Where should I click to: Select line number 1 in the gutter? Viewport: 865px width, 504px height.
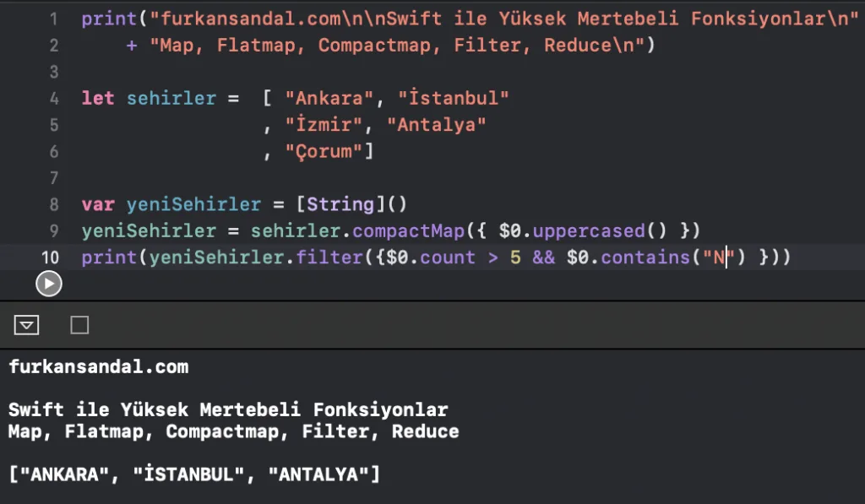54,19
